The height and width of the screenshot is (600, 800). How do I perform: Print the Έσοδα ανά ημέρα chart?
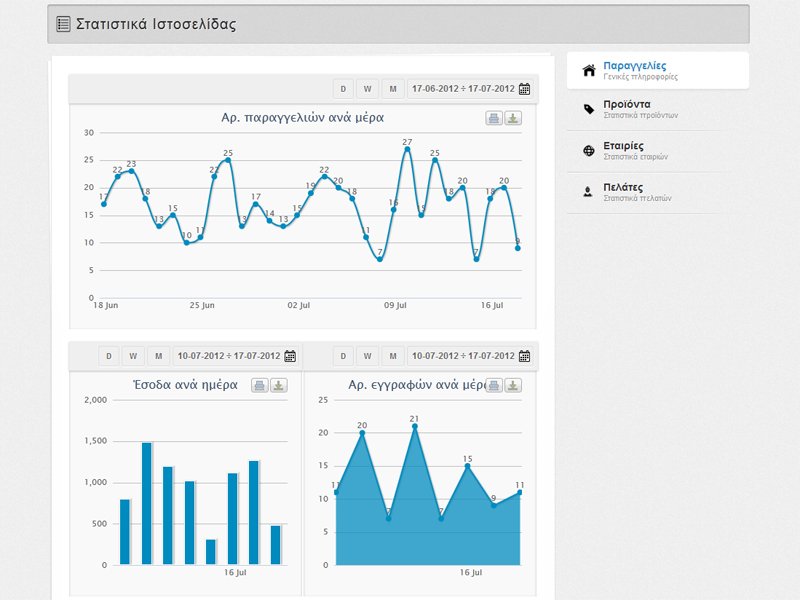point(260,385)
